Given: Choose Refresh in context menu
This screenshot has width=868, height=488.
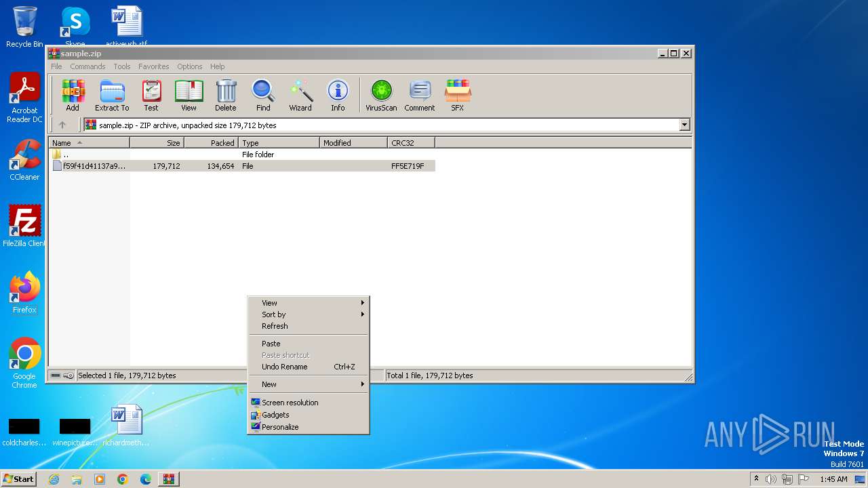Looking at the screenshot, I should [x=308, y=326].
